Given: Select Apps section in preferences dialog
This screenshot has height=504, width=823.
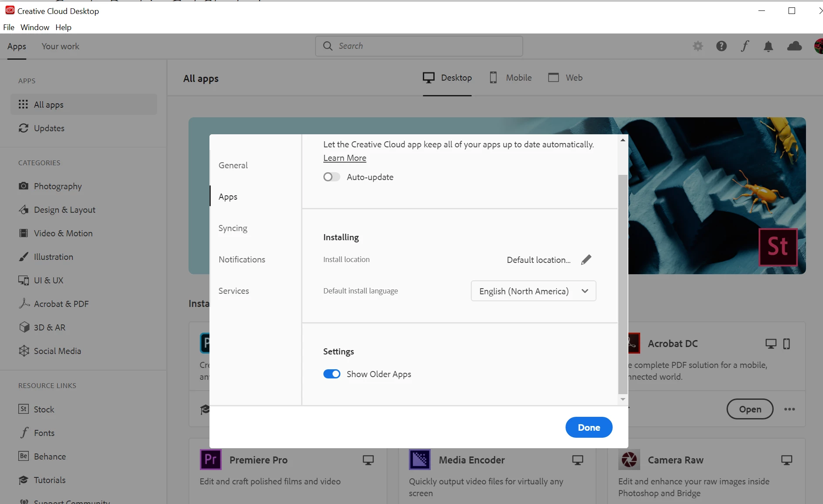Looking at the screenshot, I should [228, 197].
